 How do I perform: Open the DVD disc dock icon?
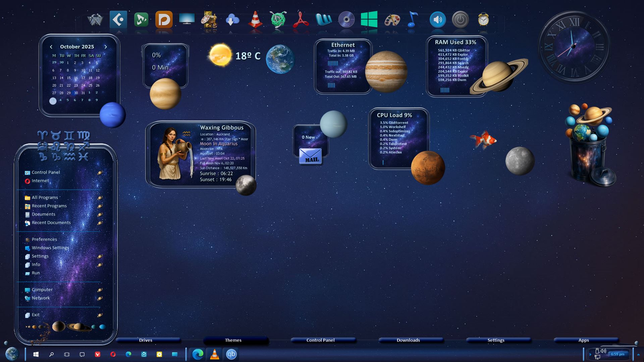point(346,20)
